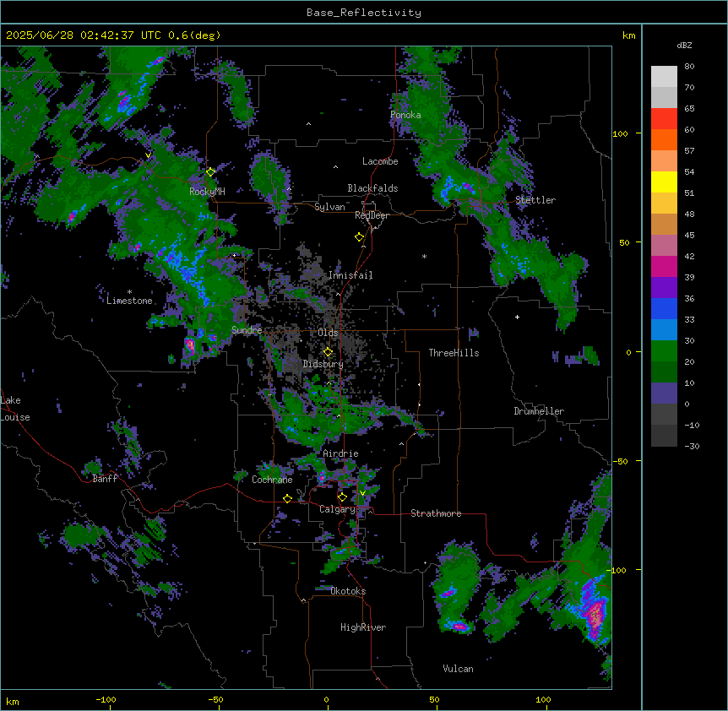Click the Olds label
Screen dimensions: 728x711
pos(328,333)
